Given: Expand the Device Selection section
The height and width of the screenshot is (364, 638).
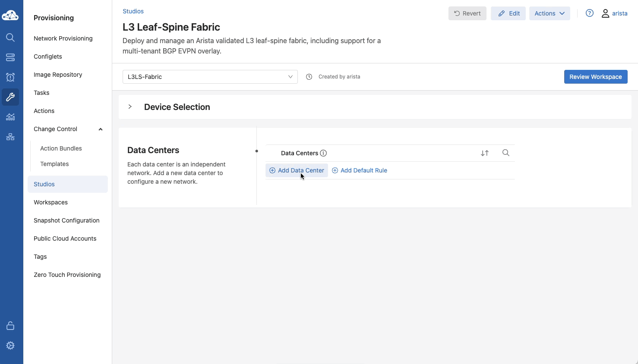Looking at the screenshot, I should [x=130, y=107].
